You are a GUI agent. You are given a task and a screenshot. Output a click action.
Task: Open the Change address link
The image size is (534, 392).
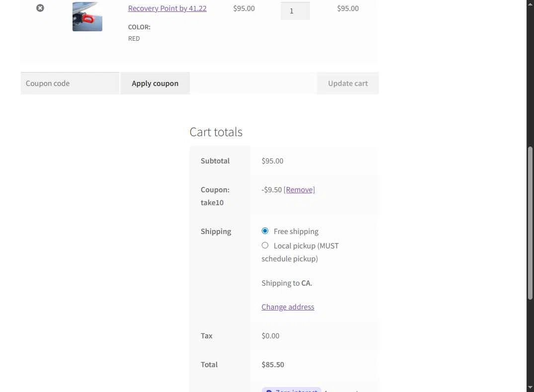click(x=288, y=307)
